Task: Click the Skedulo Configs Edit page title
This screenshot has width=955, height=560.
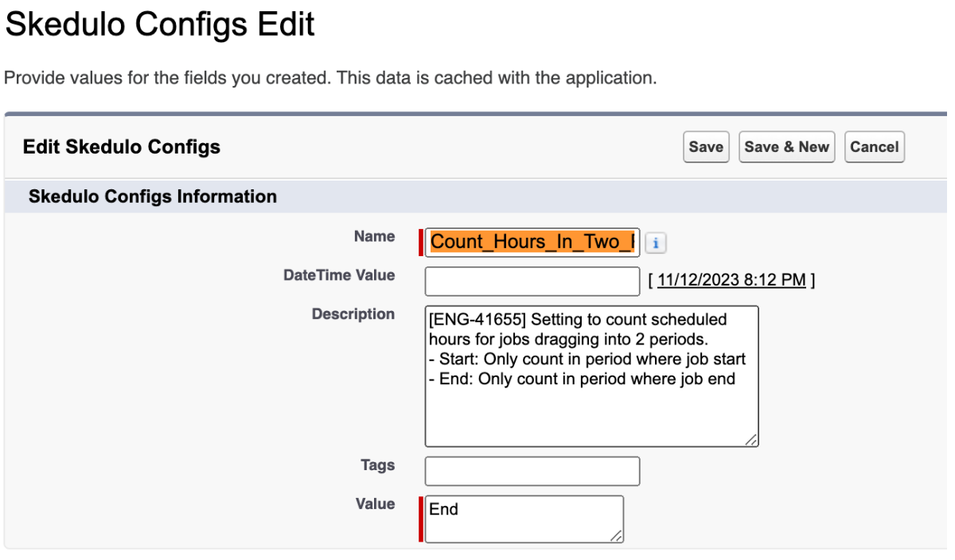Action: pos(160,25)
